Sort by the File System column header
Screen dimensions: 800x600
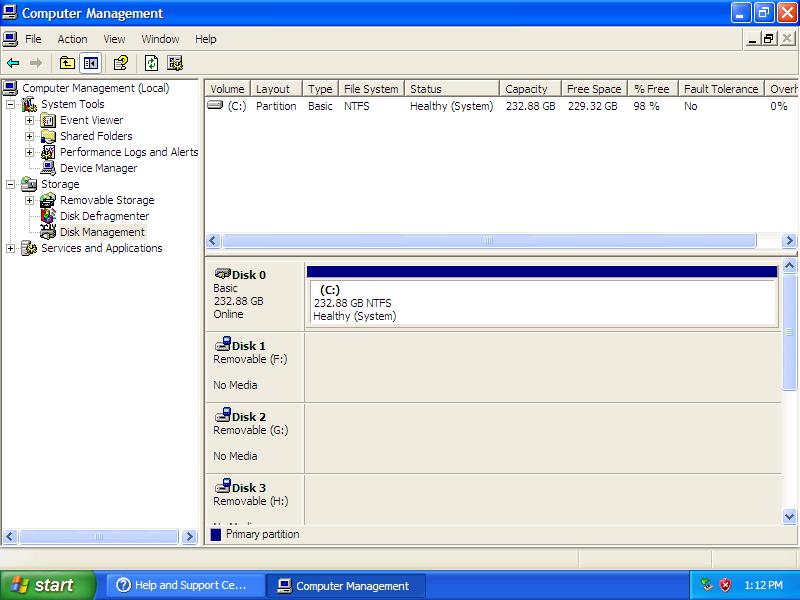[x=371, y=89]
